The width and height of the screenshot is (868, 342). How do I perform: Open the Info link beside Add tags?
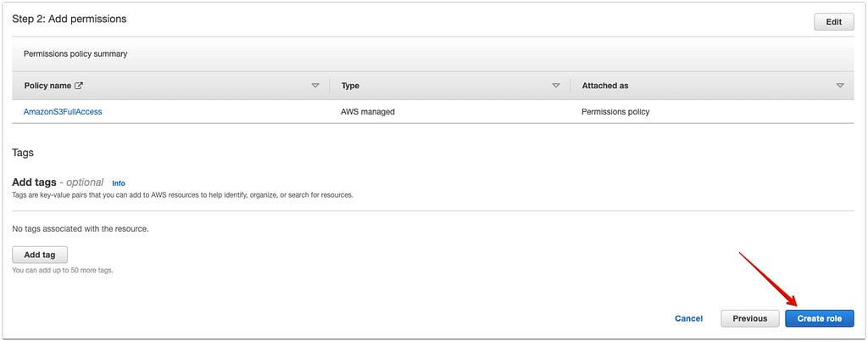click(119, 183)
